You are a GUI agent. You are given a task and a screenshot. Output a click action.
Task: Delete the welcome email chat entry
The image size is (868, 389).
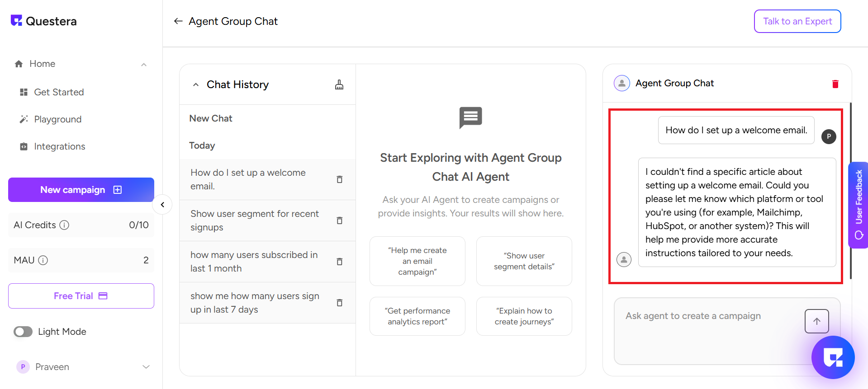[x=340, y=179]
